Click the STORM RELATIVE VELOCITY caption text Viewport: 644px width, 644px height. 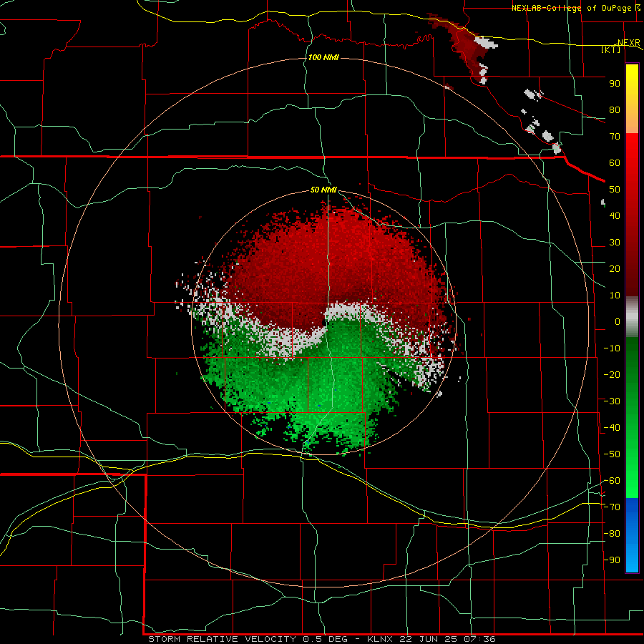[x=222, y=639]
